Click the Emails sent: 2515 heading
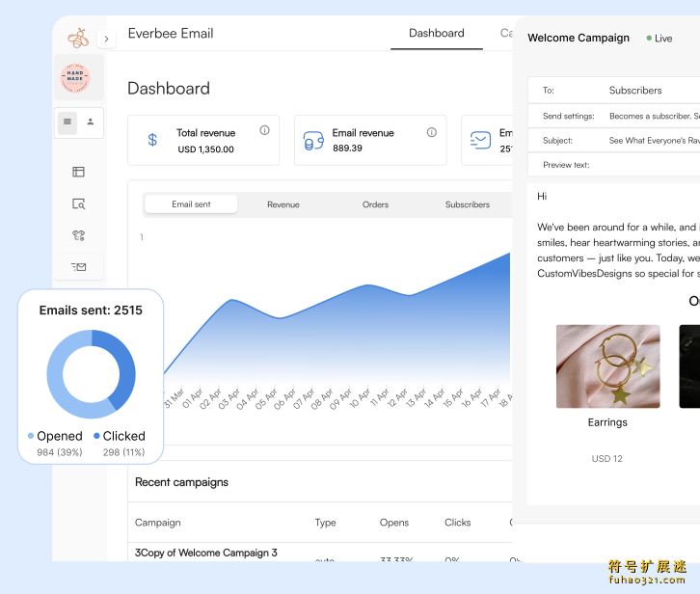Screen dimensions: 700x594 tap(91, 310)
